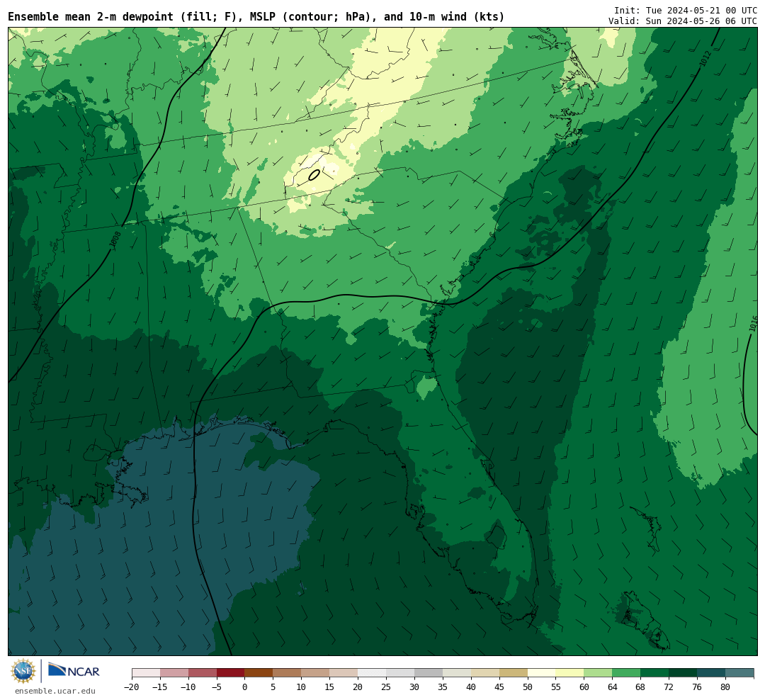
Task: Click the yellow swatch between 55 and 60
Action: (x=569, y=673)
